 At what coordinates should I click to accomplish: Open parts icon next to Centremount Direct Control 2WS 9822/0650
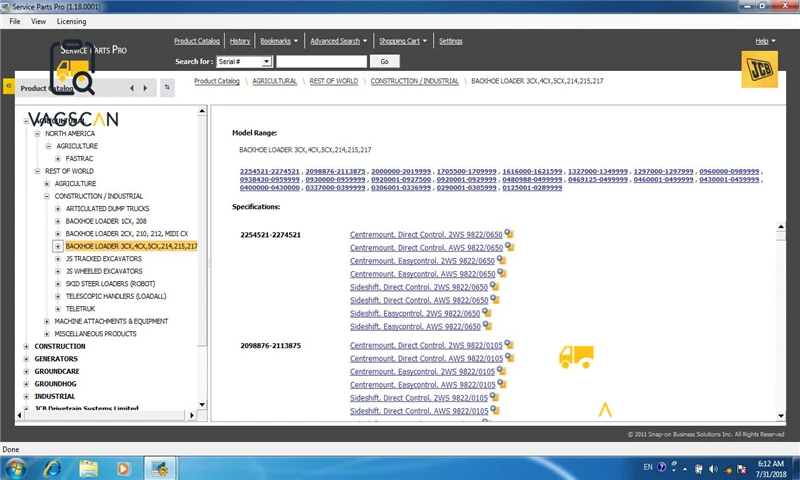[509, 234]
